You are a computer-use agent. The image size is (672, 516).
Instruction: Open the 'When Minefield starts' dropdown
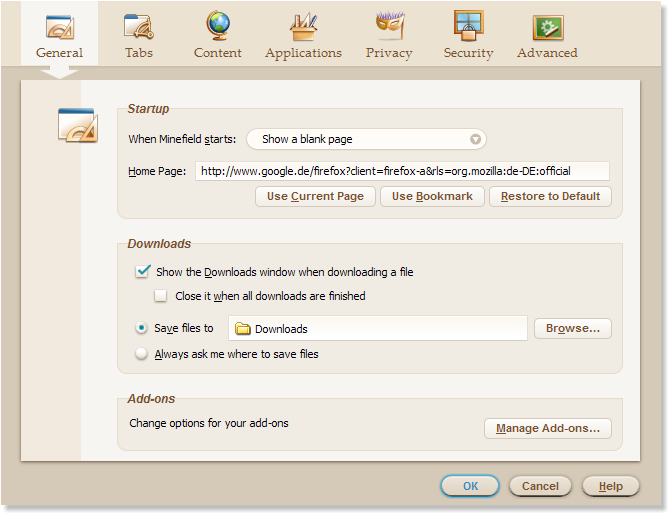point(366,139)
